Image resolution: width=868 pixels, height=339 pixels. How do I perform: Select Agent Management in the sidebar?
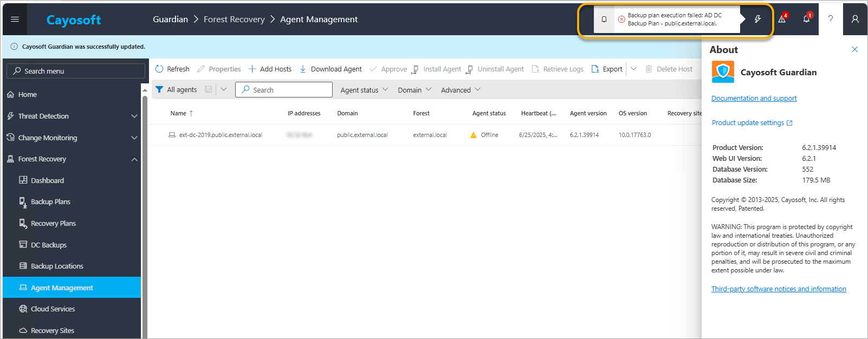tap(72, 288)
